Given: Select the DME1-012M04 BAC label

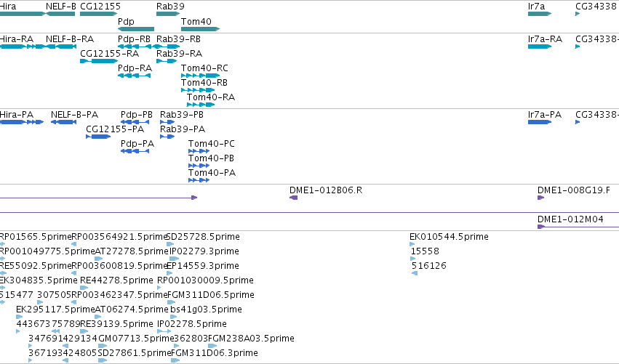Looking at the screenshot, I should [x=570, y=219].
